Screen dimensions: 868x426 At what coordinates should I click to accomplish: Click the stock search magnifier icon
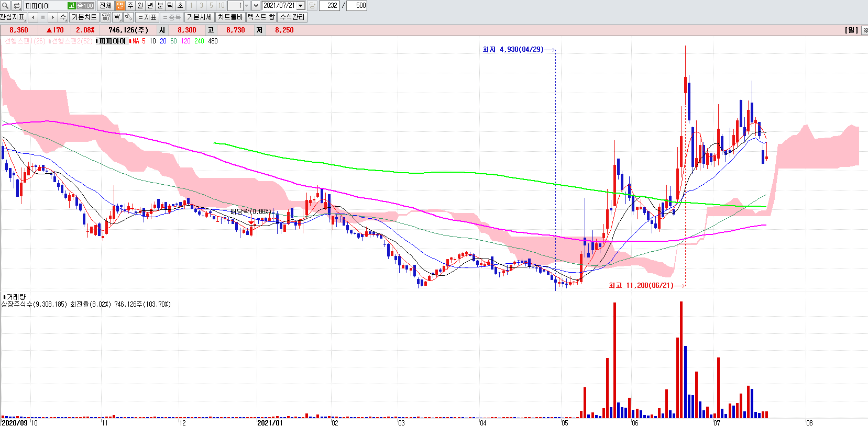(5, 5)
